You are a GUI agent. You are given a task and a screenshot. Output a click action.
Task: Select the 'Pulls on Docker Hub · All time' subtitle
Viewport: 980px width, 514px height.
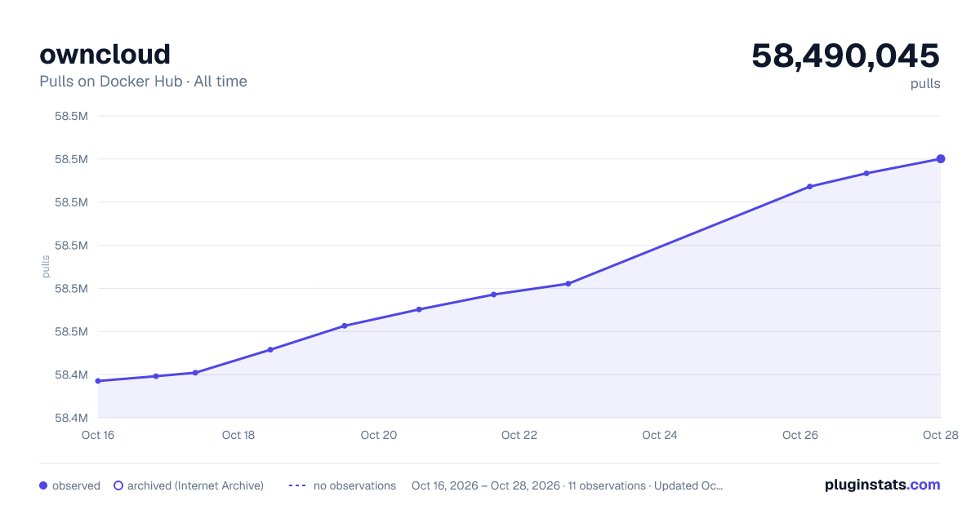(x=143, y=82)
